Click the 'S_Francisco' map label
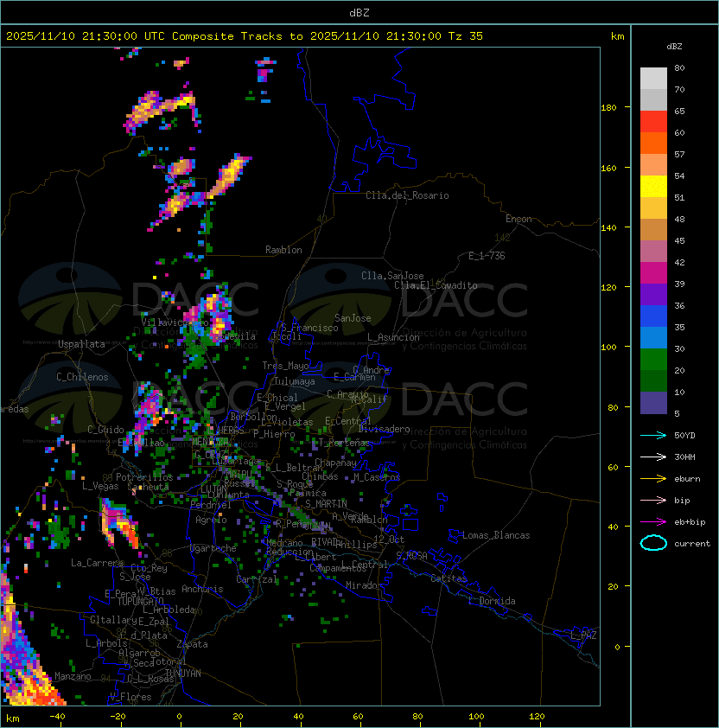Viewport: 719px width, 728px height. point(309,328)
